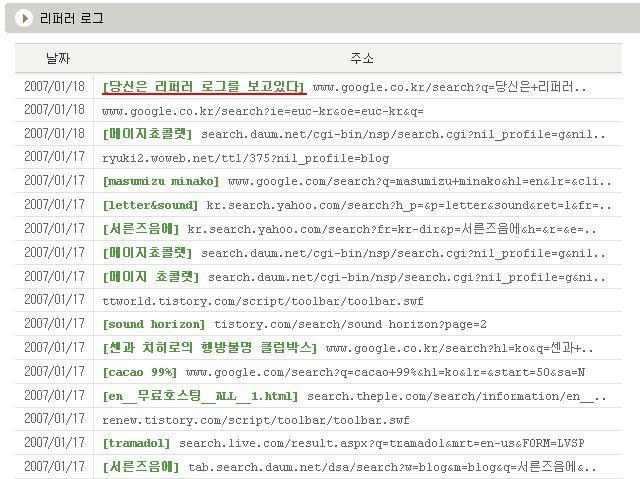Open [메이지초콜렛] keyword dated 2007/01/18
640x479 pixels.
[147, 134]
